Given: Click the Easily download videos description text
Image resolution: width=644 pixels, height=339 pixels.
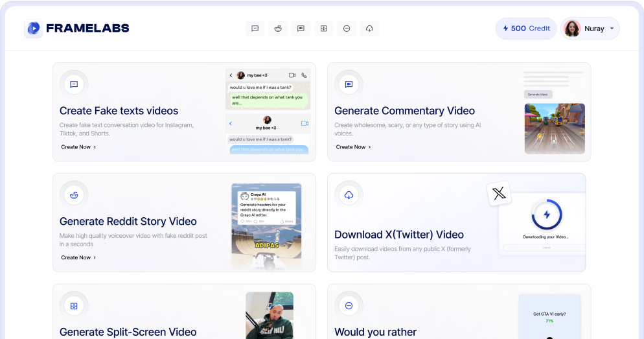Looking at the screenshot, I should coord(402,253).
